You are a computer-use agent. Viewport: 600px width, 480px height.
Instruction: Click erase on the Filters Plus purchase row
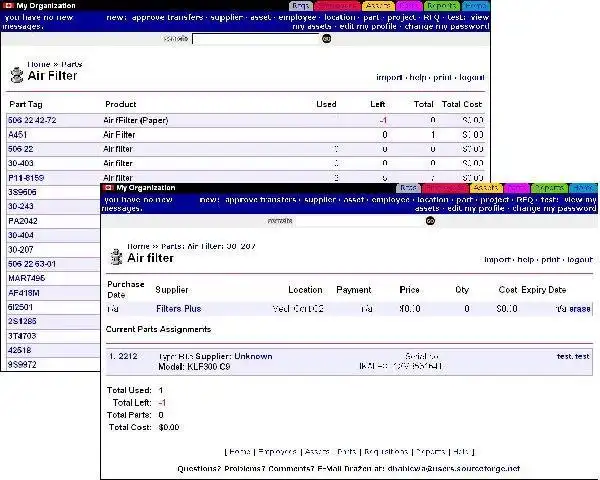click(x=580, y=309)
